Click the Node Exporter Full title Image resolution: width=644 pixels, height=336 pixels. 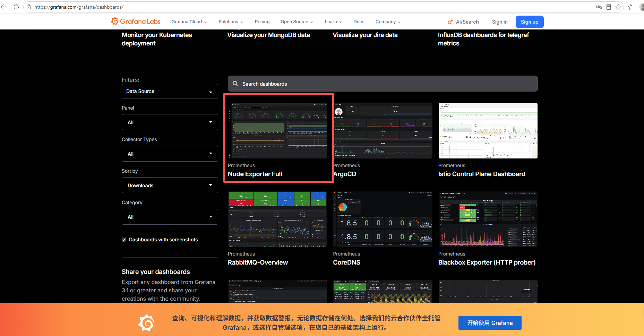tap(255, 174)
